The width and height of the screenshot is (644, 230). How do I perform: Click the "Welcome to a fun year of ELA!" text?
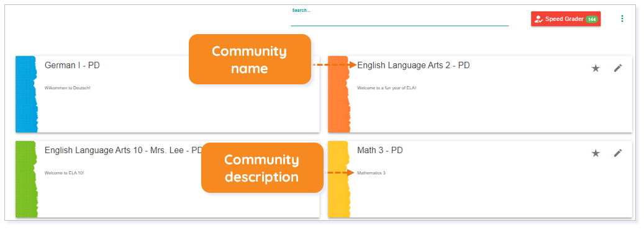coord(386,88)
